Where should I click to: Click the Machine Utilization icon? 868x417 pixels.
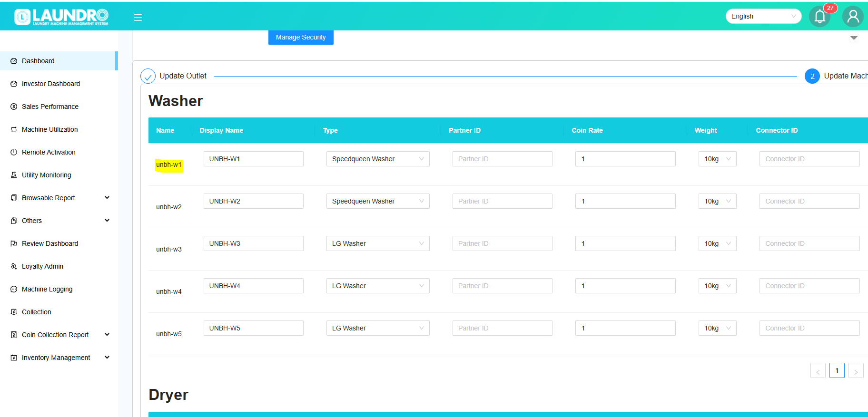click(x=14, y=129)
